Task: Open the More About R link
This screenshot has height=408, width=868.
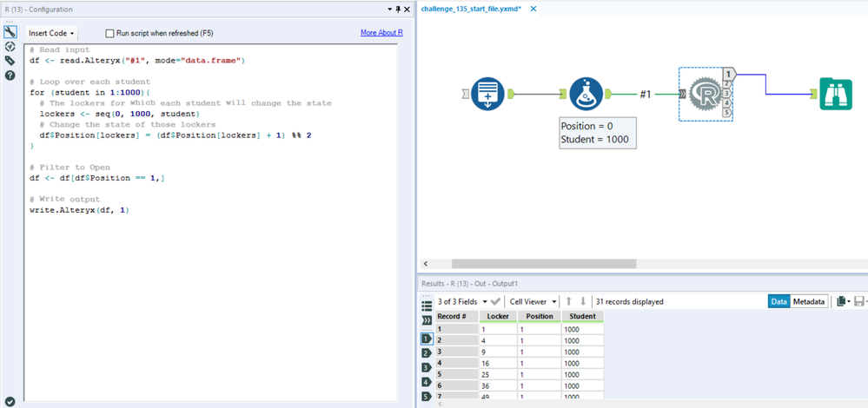Action: tap(381, 33)
